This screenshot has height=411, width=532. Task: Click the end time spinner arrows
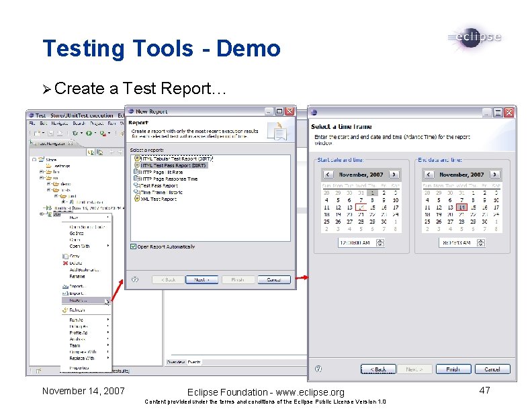(481, 243)
